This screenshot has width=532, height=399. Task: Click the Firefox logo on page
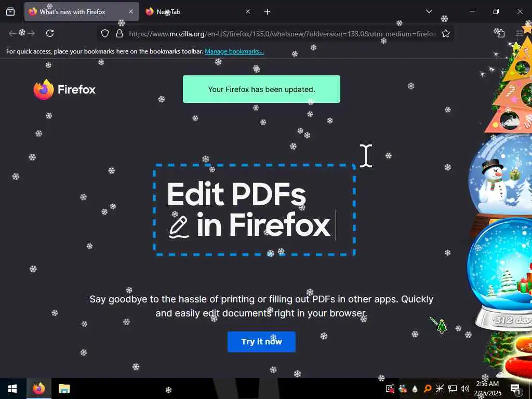64,89
